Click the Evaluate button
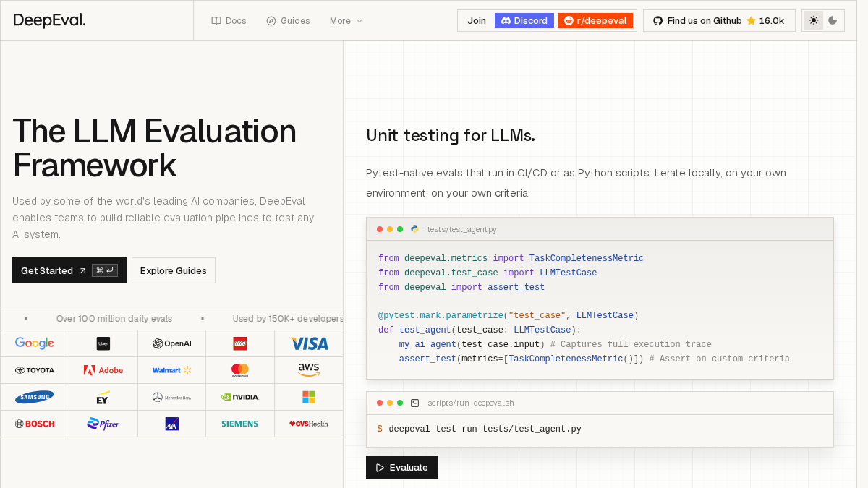 [401, 468]
